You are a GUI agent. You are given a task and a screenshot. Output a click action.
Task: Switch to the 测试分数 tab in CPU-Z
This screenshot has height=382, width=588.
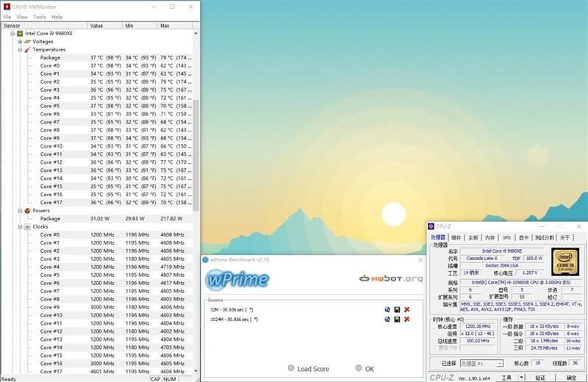click(544, 238)
